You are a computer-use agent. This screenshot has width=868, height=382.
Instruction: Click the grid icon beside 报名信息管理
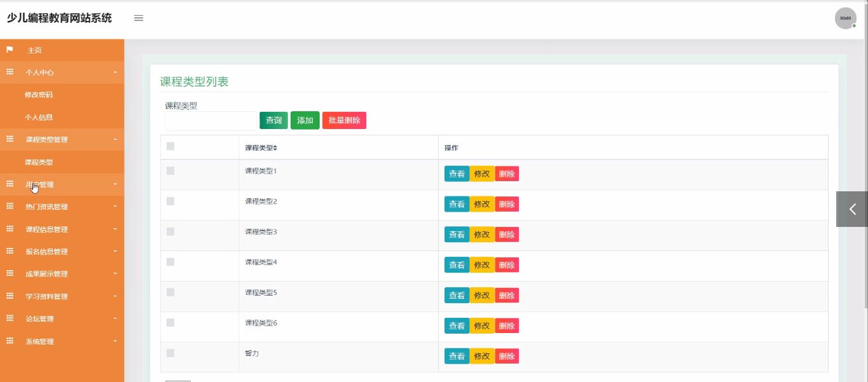10,251
